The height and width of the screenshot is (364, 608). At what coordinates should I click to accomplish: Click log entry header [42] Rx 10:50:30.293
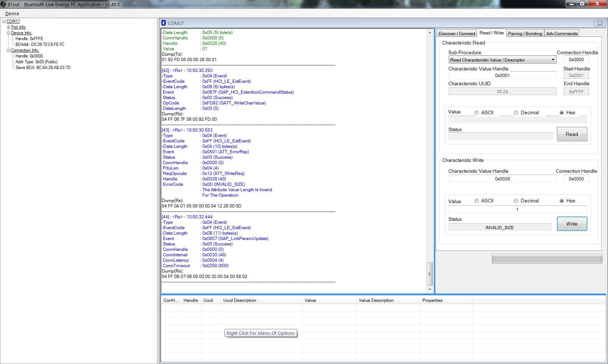click(187, 70)
